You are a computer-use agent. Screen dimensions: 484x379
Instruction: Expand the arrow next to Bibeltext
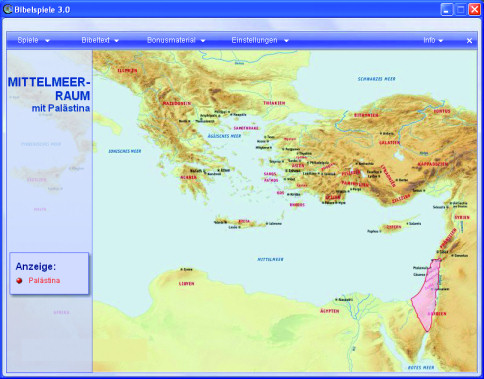click(x=117, y=41)
